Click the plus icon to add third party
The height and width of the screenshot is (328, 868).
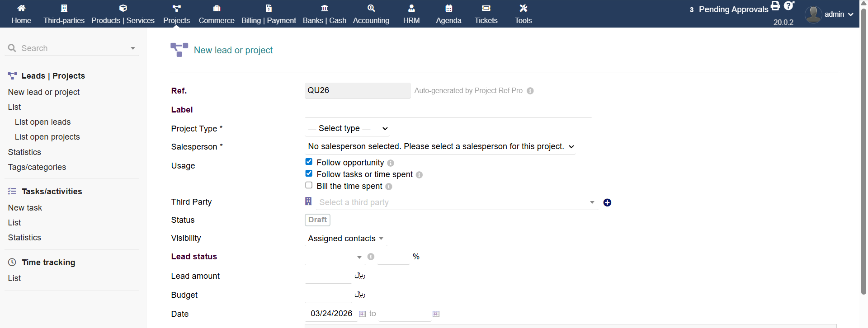(607, 203)
